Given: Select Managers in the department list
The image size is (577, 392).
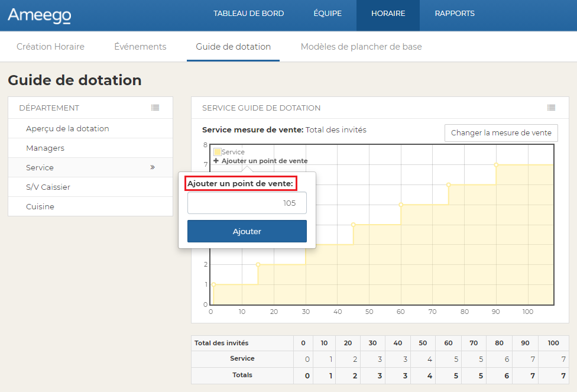Looking at the screenshot, I should tap(45, 148).
